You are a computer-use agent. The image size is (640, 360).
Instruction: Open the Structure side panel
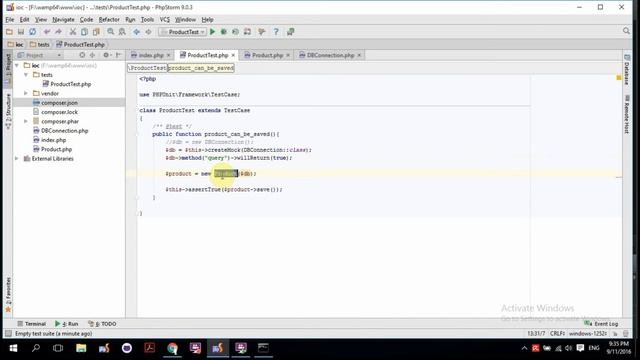[8, 111]
